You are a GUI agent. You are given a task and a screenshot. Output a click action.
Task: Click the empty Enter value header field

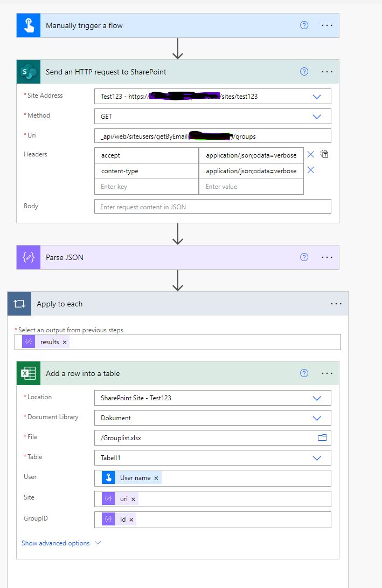(251, 186)
